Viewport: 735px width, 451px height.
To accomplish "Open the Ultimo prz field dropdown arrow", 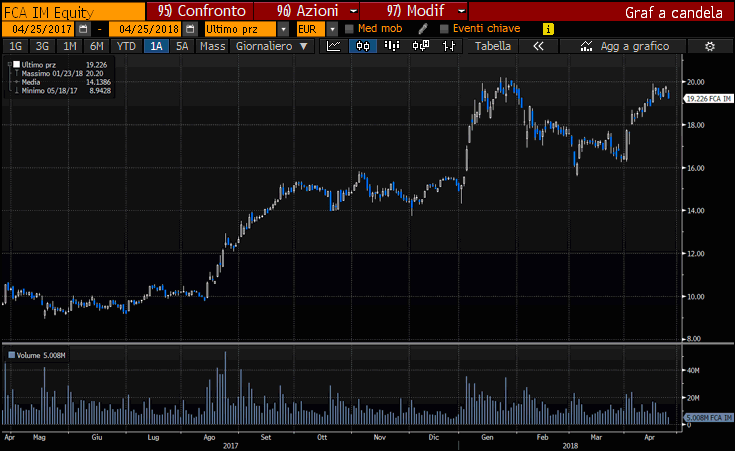I will coord(283,29).
